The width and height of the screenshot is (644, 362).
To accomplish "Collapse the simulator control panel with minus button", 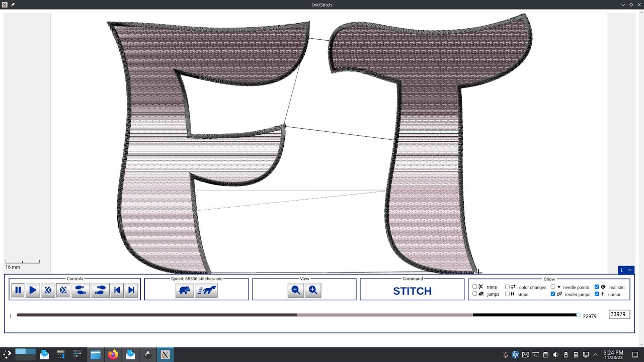I will pyautogui.click(x=630, y=270).
